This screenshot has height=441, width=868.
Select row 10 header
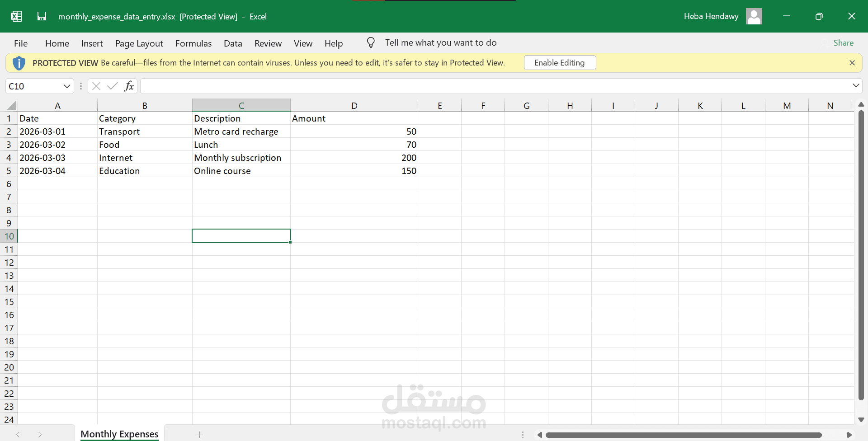pyautogui.click(x=9, y=236)
